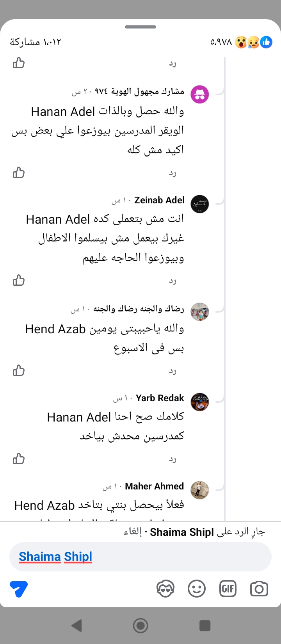The height and width of the screenshot is (644, 281).
Task: Send the reply with blue arrow
Action: 19,589
